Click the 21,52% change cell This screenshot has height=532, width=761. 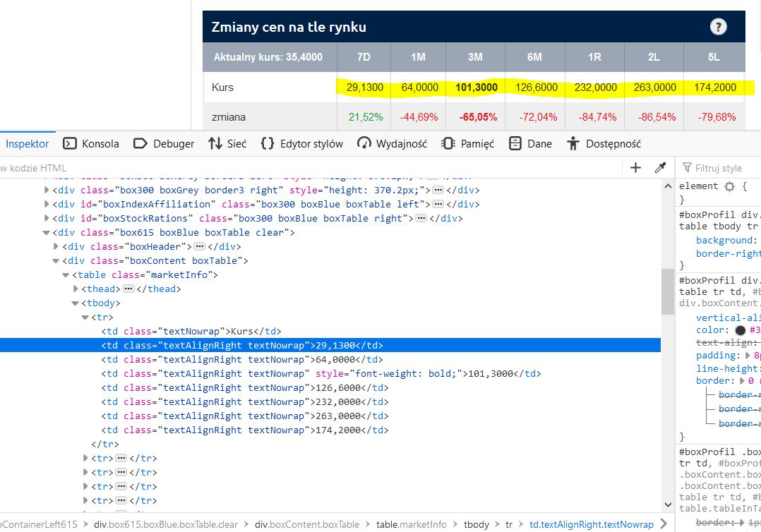[366, 117]
